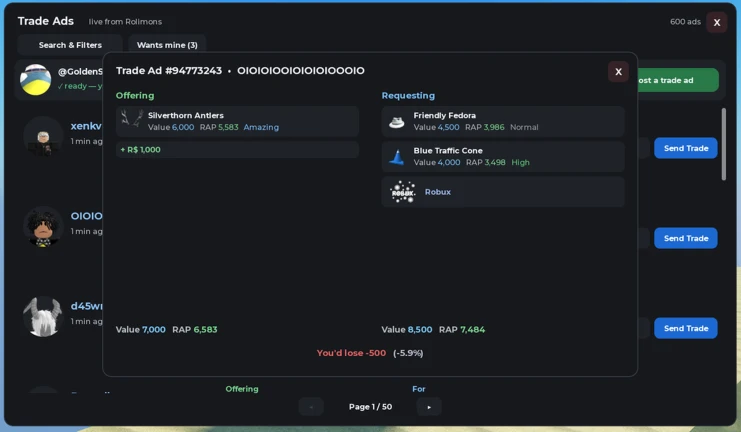Click 'live from Rolimons' label
This screenshot has width=741, height=432.
125,22
